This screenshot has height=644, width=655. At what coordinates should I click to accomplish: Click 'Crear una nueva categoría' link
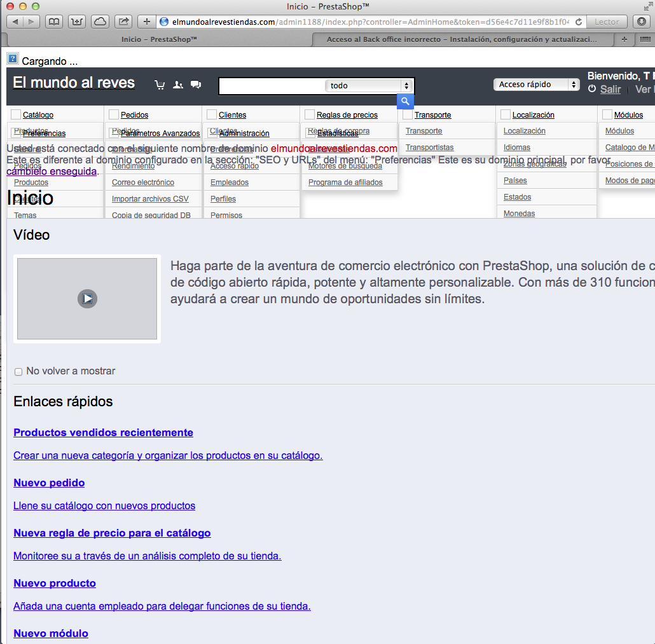click(x=168, y=456)
